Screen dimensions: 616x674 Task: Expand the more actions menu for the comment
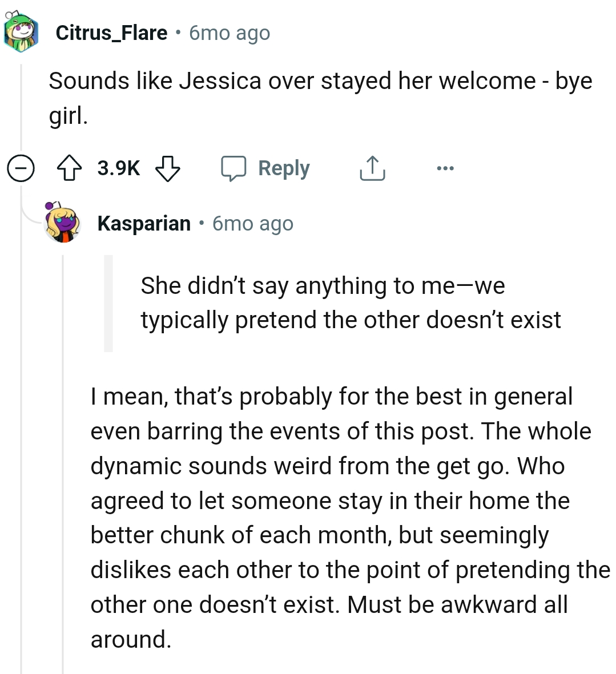(445, 168)
